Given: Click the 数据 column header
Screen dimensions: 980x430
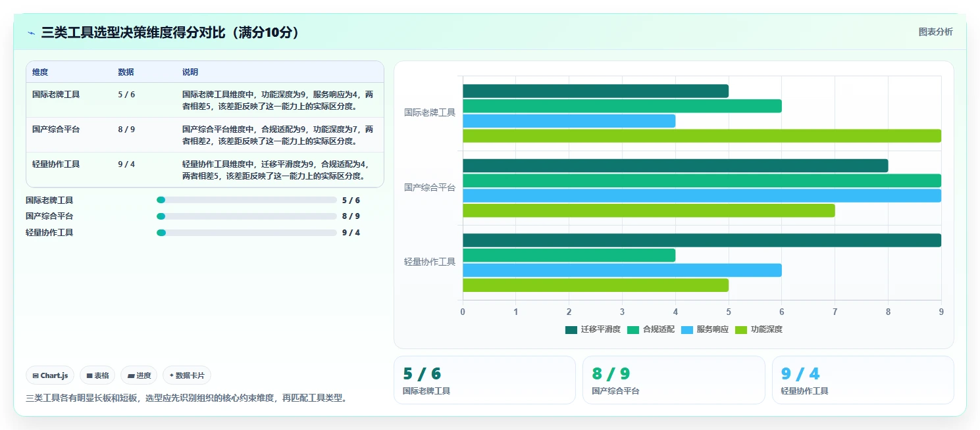Looking at the screenshot, I should coord(126,72).
